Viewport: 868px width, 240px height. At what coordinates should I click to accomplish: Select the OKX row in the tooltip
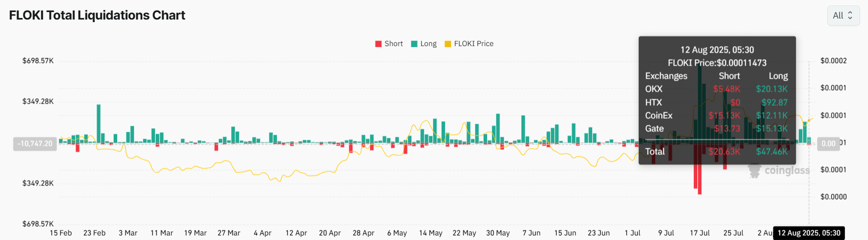pos(716,89)
